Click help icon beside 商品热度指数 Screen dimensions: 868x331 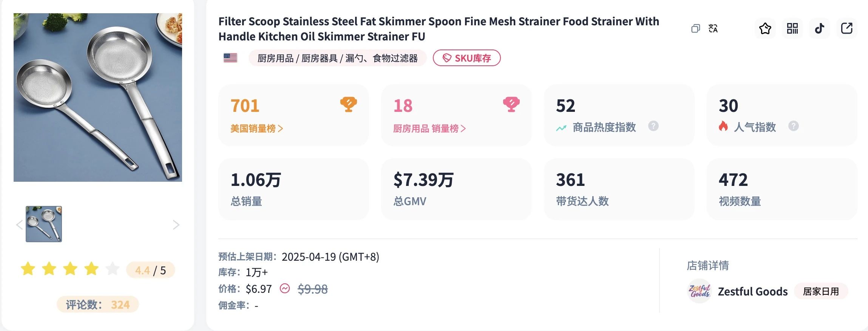pos(653,126)
